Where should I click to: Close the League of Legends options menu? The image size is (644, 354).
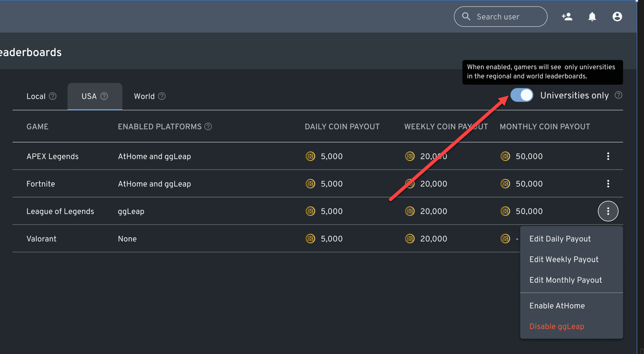click(x=608, y=211)
